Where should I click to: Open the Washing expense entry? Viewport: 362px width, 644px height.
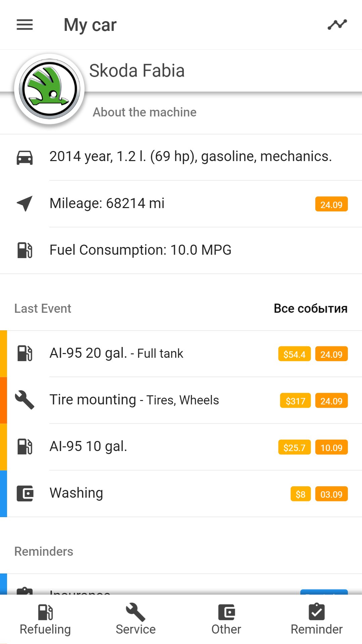point(76,493)
